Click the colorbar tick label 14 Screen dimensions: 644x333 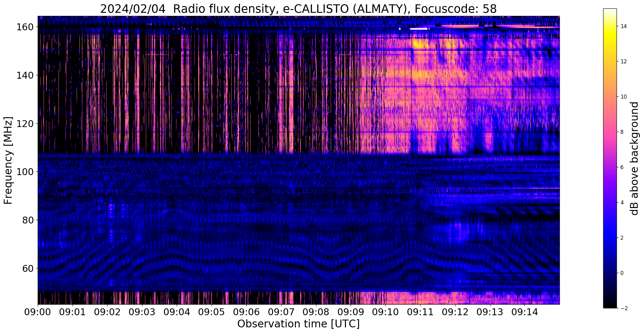pyautogui.click(x=623, y=26)
